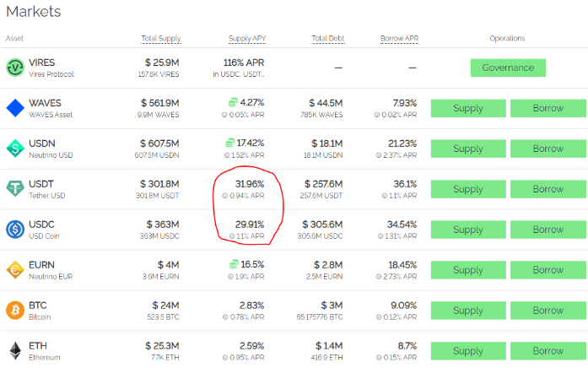
Task: Click the ETH Ethereum icon
Action: [x=15, y=351]
